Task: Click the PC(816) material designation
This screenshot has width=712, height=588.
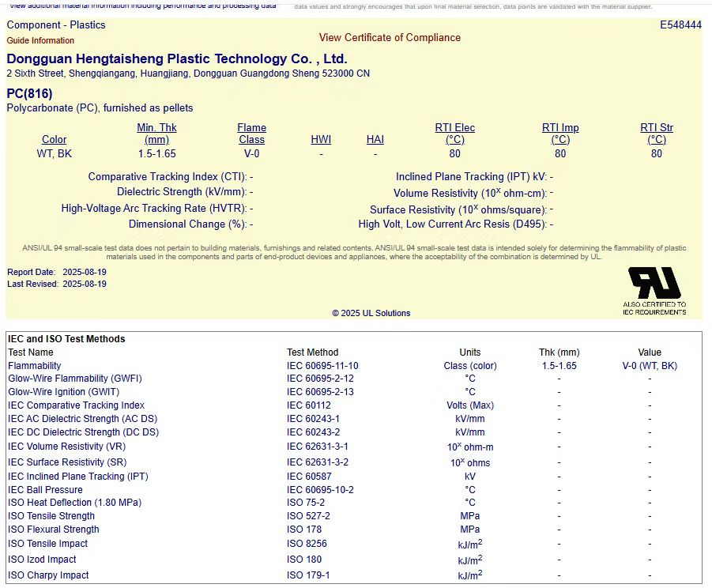Action: coord(29,93)
